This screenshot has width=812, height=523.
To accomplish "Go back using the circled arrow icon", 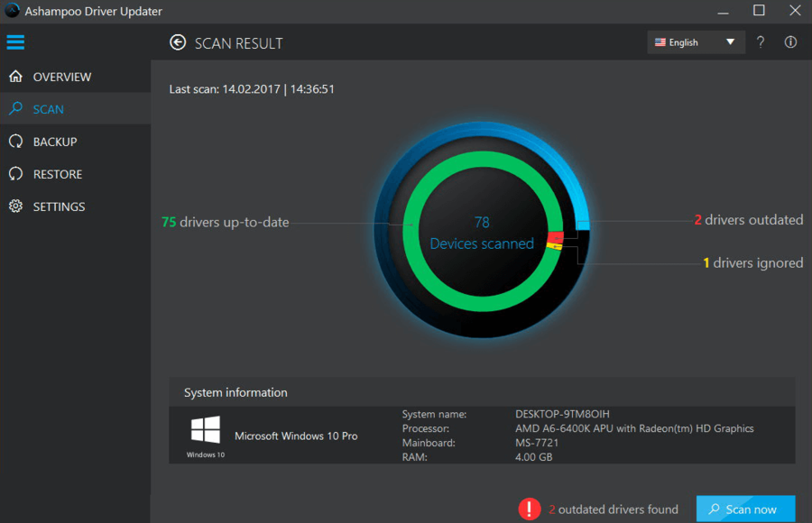I will pyautogui.click(x=178, y=42).
